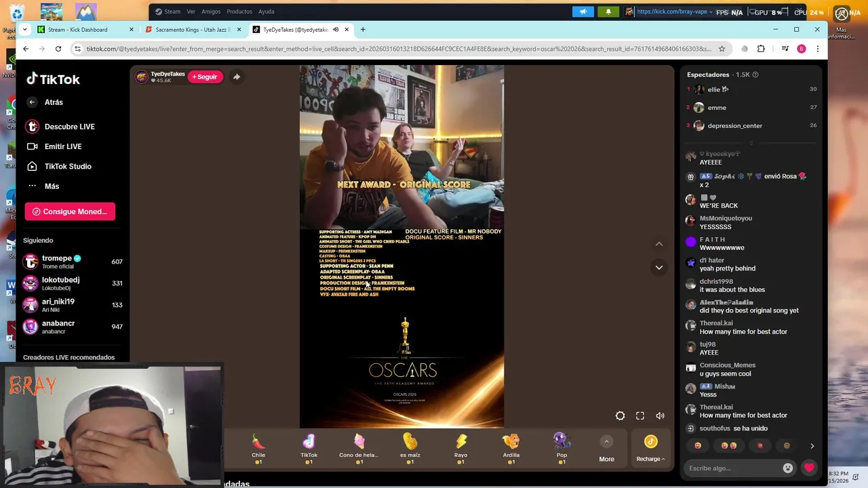Open the tab search dropdown
The image size is (868, 488).
[25, 30]
